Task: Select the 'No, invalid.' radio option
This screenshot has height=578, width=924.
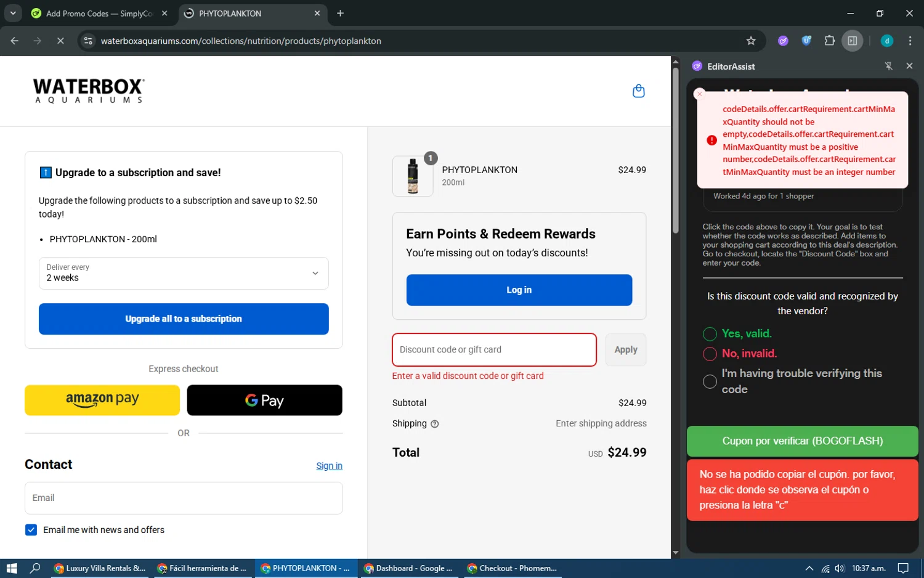Action: coord(710,354)
